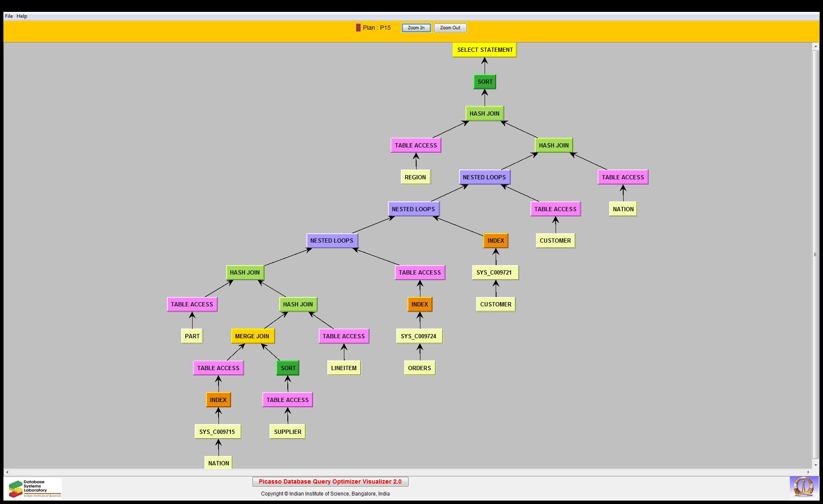Select the MERGE JOIN node
The image size is (823, 504).
pyautogui.click(x=252, y=336)
